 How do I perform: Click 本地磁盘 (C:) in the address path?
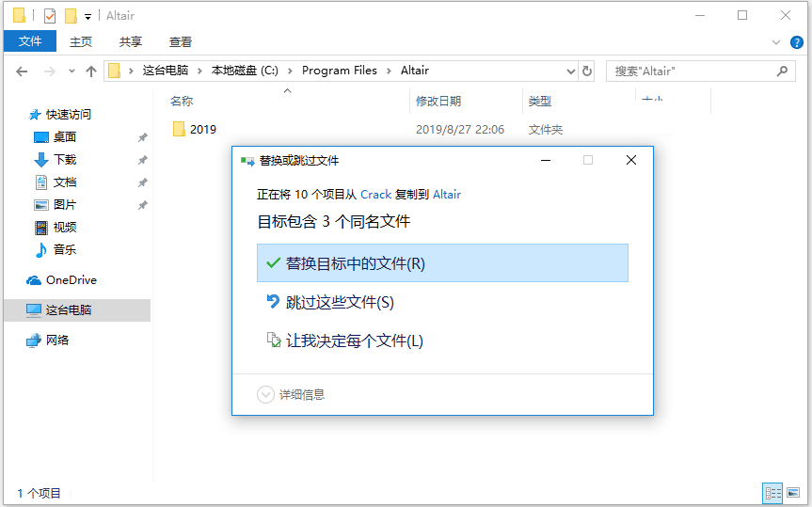(245, 71)
